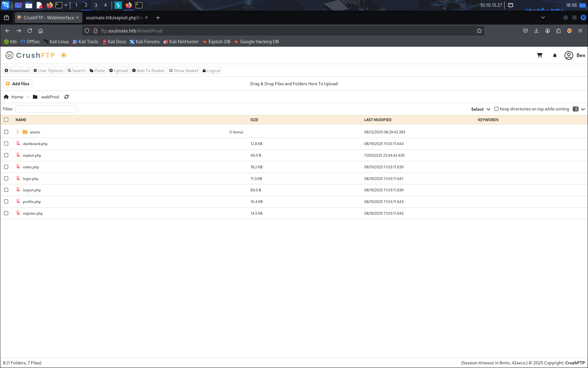Expand the assets folder chevron
This screenshot has height=368, width=588.
17,132
